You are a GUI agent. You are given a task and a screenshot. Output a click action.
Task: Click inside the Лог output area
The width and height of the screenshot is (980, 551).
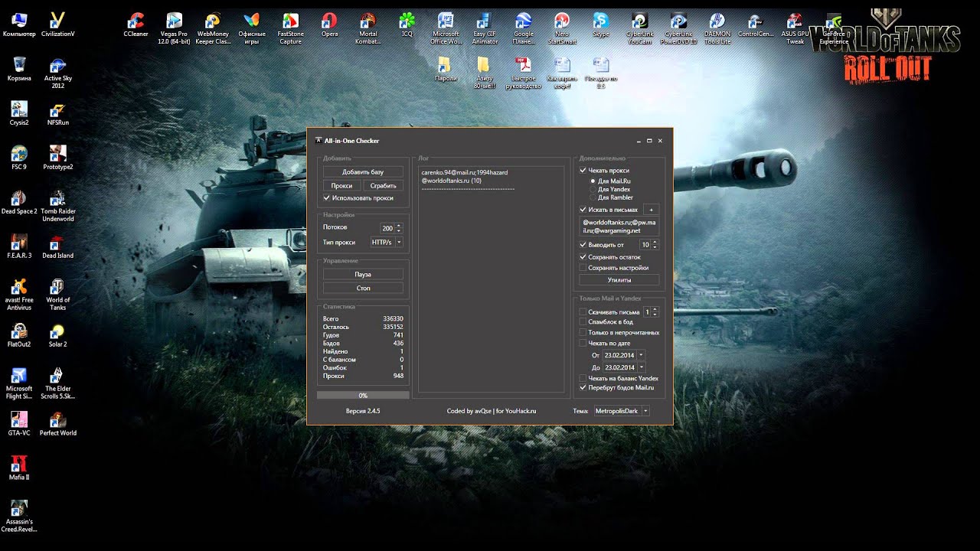pos(492,279)
